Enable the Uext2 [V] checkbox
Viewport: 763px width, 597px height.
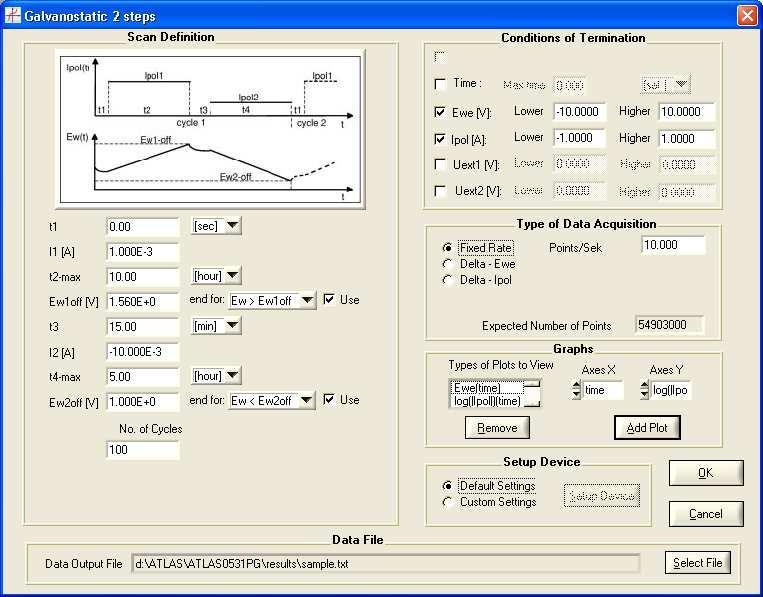click(x=440, y=191)
